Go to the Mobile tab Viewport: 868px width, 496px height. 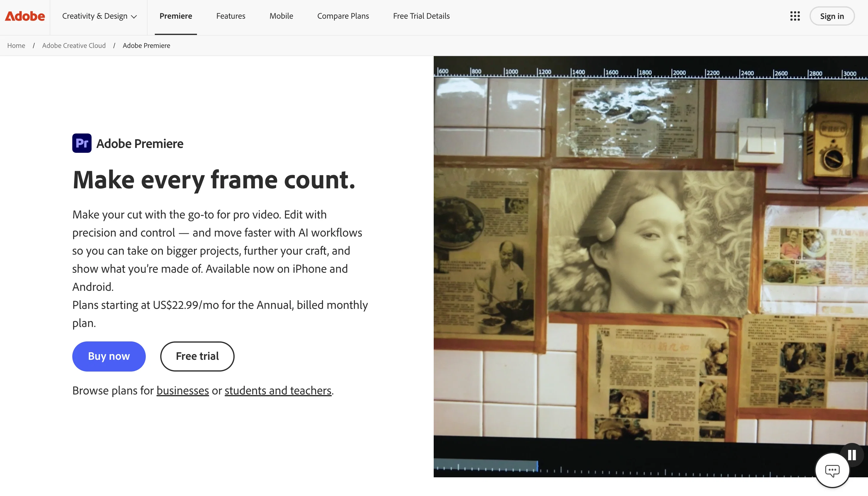click(281, 16)
